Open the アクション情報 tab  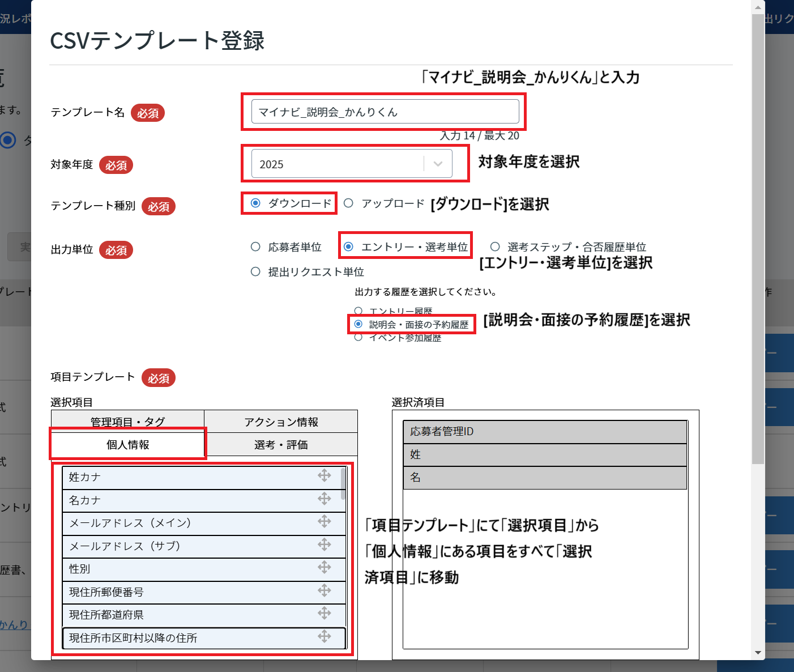coord(280,421)
